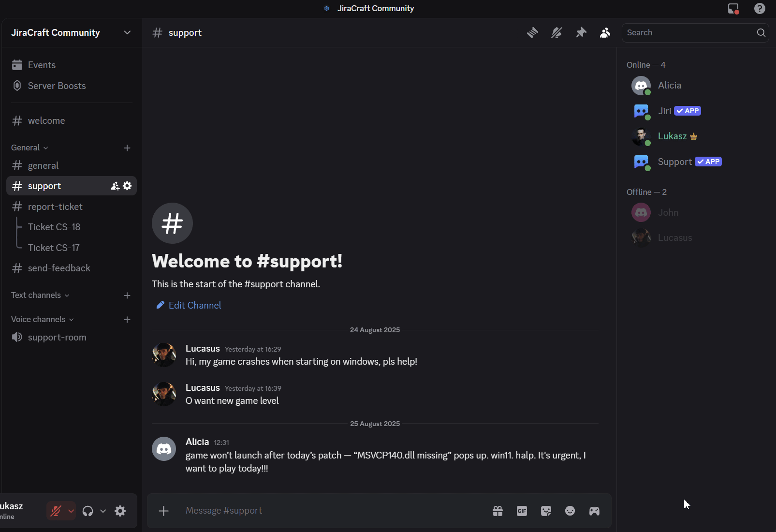The height and width of the screenshot is (532, 776).
Task: Toggle the member list panel
Action: (x=605, y=32)
